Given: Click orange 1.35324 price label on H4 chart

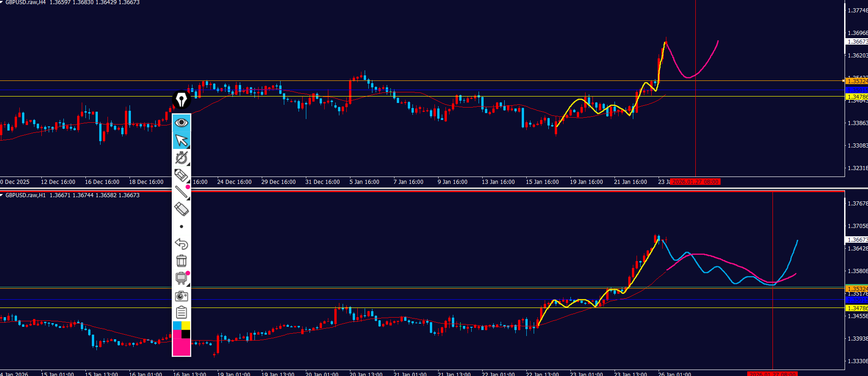Looking at the screenshot, I should [857, 81].
